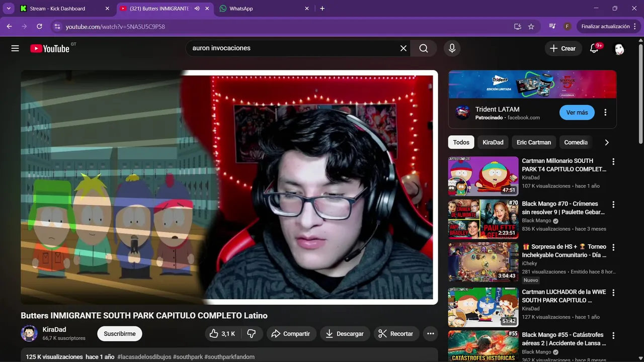Screen dimensions: 644x362
Task: Open a new browser tab
Action: coord(323,9)
